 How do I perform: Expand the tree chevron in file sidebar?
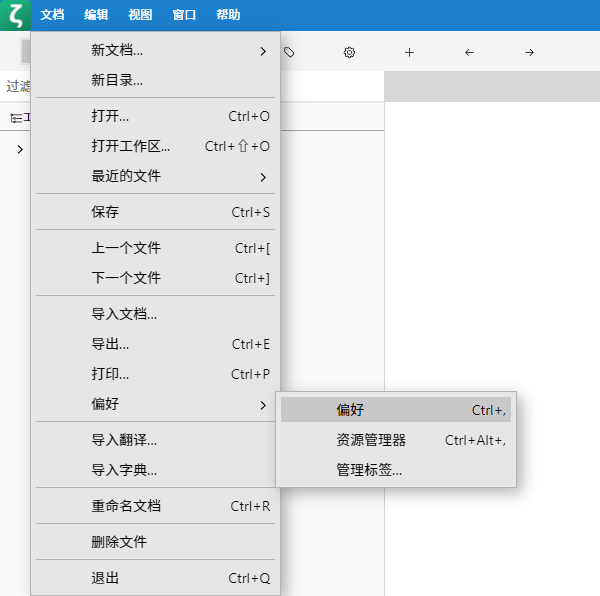[20, 150]
